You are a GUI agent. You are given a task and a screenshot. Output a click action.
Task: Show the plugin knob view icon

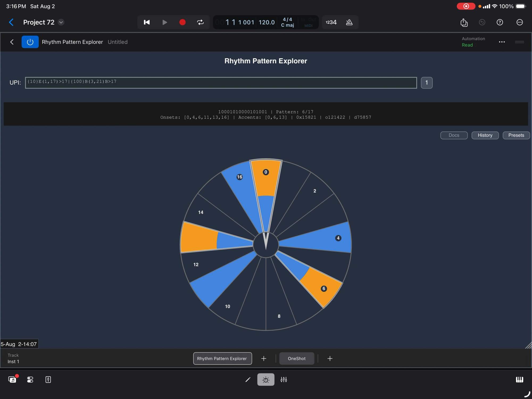coord(265,380)
